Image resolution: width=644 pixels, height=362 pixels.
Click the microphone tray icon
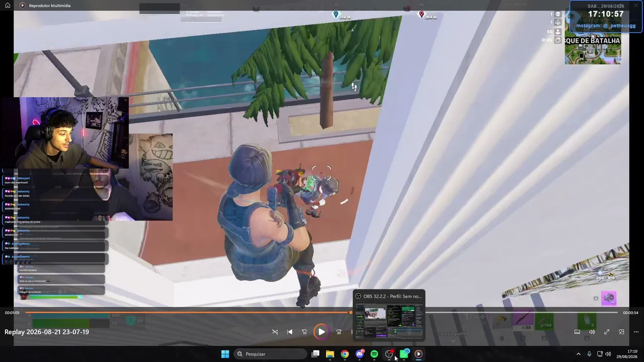589,354
